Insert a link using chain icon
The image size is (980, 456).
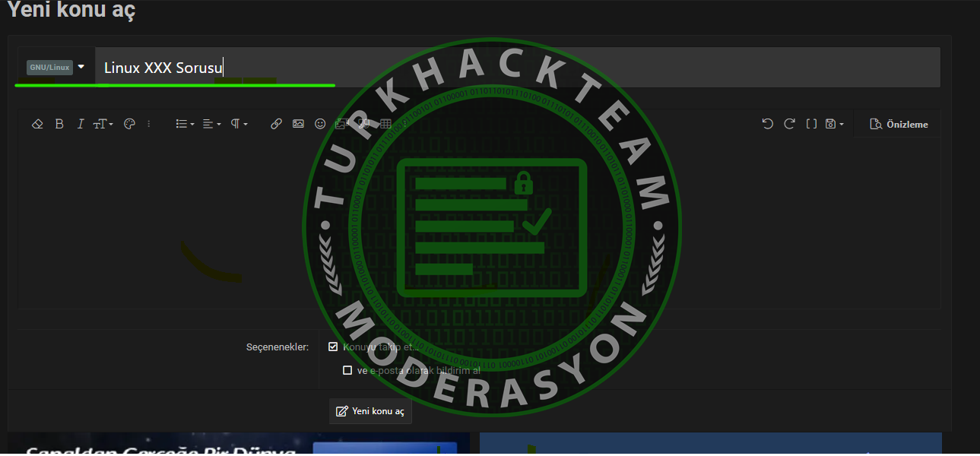point(277,124)
